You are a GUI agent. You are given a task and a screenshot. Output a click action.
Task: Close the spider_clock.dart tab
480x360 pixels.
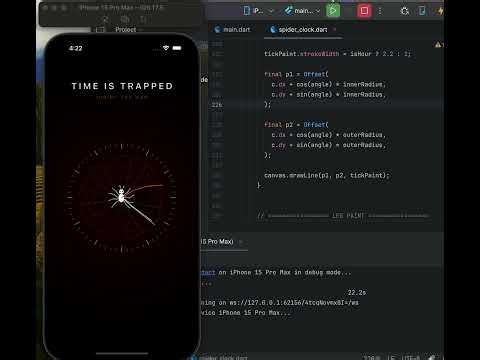(x=335, y=30)
